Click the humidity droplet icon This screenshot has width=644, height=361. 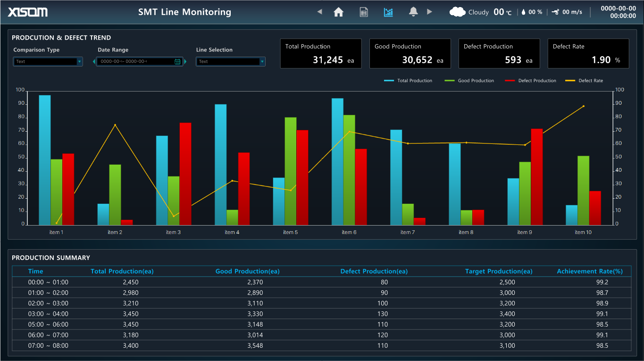[x=523, y=12]
